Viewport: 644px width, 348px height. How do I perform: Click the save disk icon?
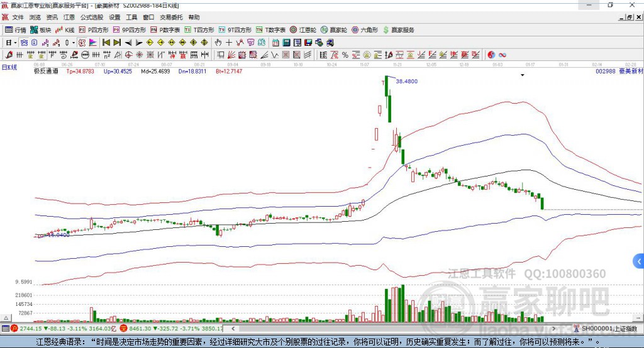(308, 43)
